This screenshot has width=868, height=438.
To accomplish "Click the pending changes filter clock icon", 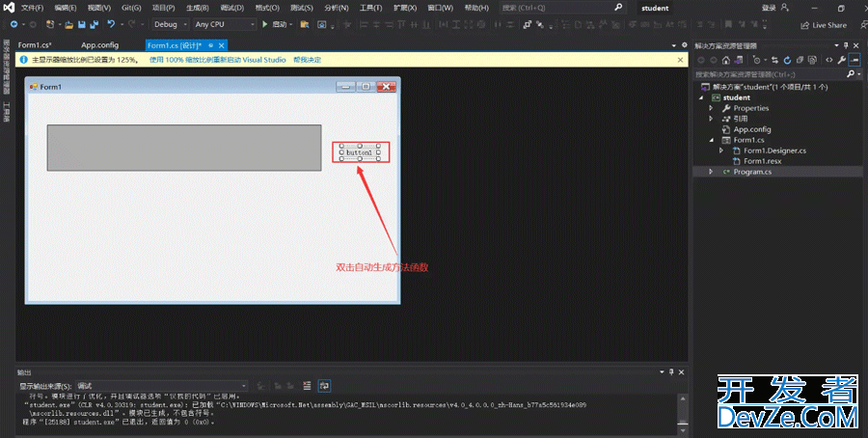I will point(757,60).
